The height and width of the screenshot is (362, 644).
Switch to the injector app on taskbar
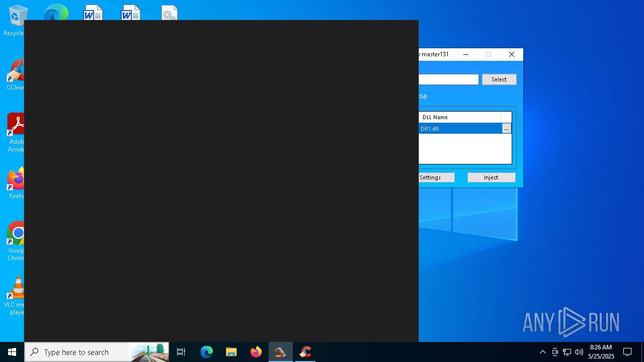click(x=281, y=352)
